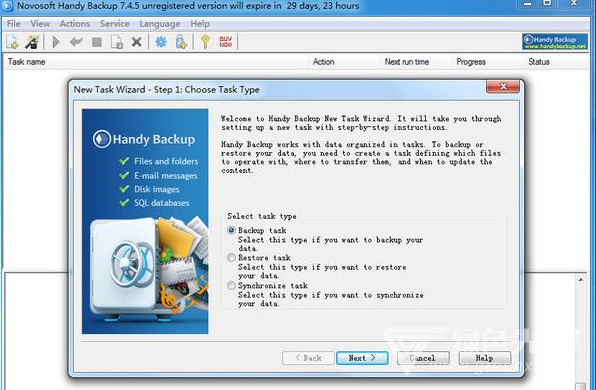
Task: Click the USB drive with plus icon
Action: click(x=181, y=42)
